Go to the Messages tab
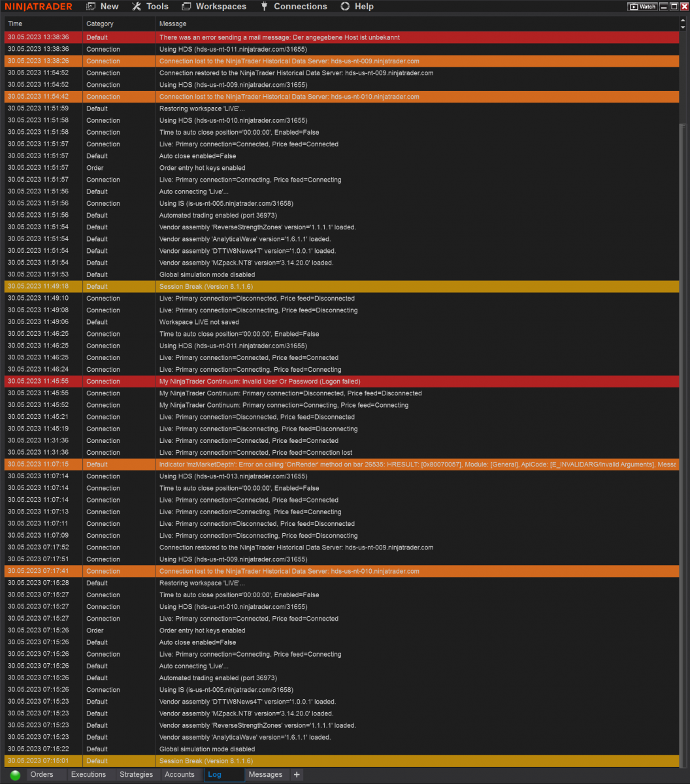690x784 pixels. [x=265, y=775]
